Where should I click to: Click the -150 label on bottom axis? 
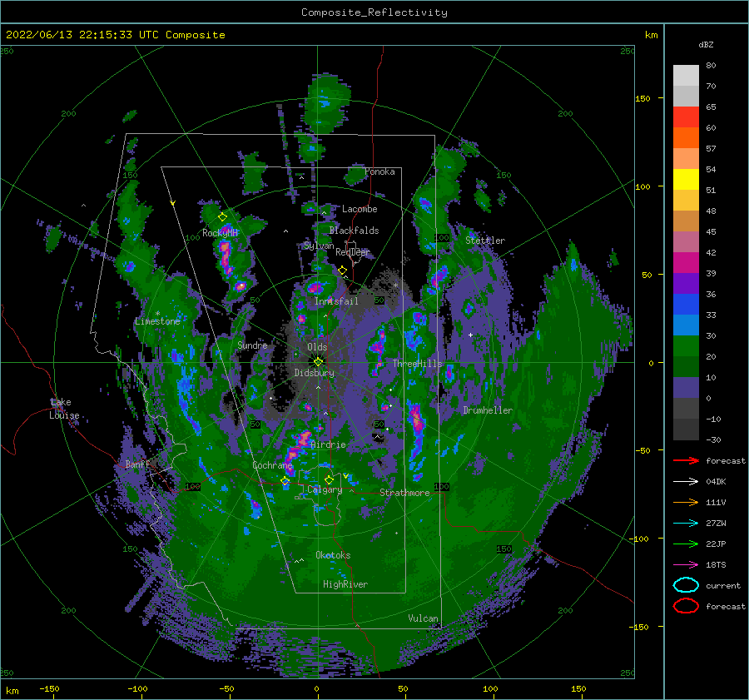(x=49, y=689)
